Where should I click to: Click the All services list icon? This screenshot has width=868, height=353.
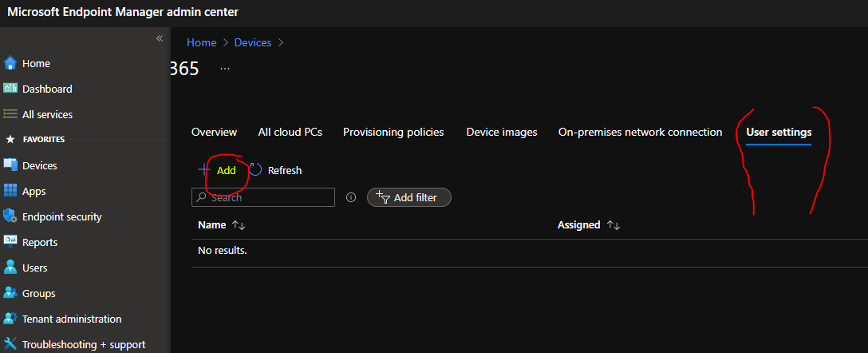coord(10,114)
